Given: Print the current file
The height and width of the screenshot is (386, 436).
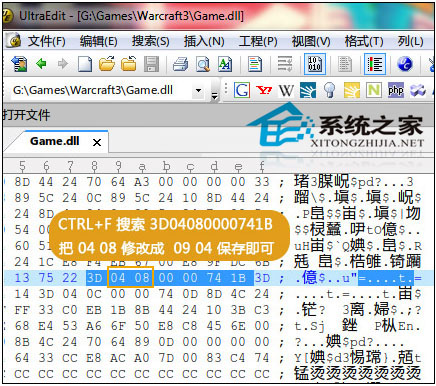Looking at the screenshot, I should tap(180, 64).
